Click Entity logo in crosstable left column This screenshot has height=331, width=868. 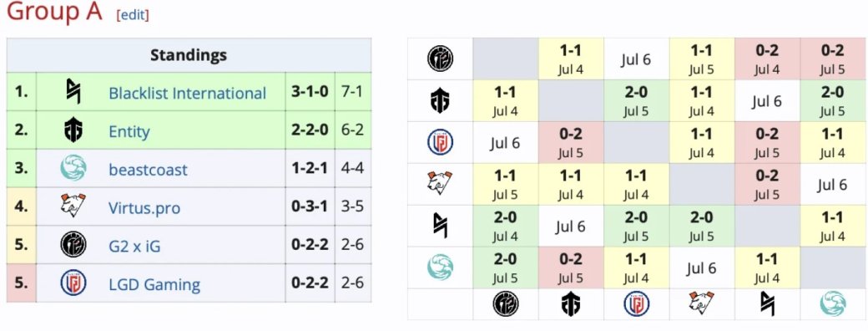point(440,101)
